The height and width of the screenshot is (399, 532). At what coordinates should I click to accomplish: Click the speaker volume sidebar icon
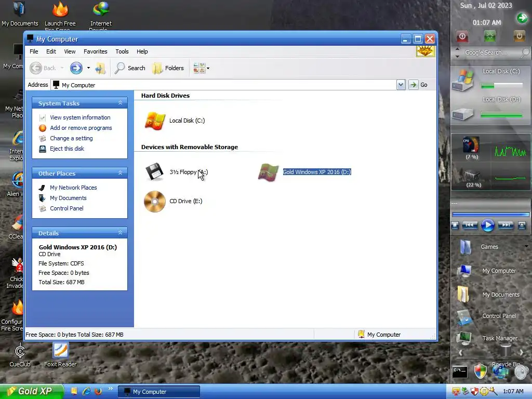[521, 372]
